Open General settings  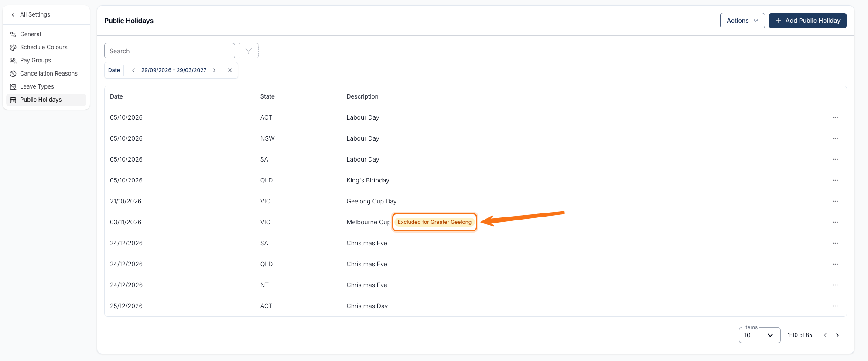coord(46,34)
